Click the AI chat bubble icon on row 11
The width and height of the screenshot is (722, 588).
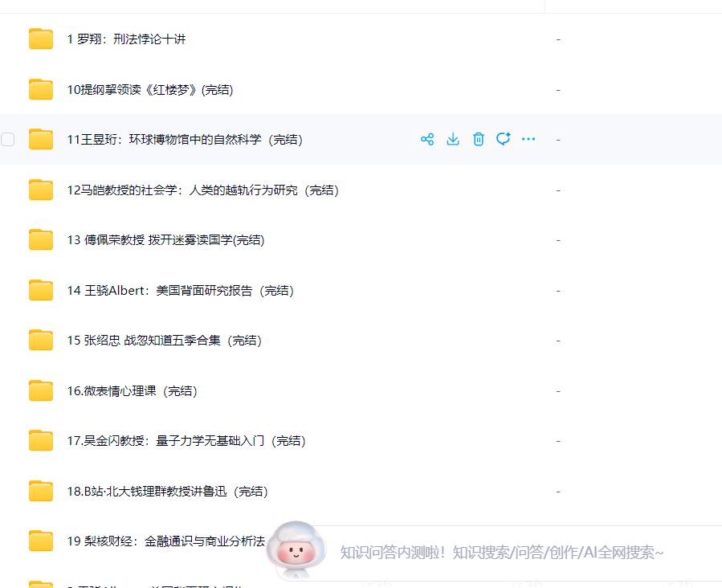coord(504,139)
